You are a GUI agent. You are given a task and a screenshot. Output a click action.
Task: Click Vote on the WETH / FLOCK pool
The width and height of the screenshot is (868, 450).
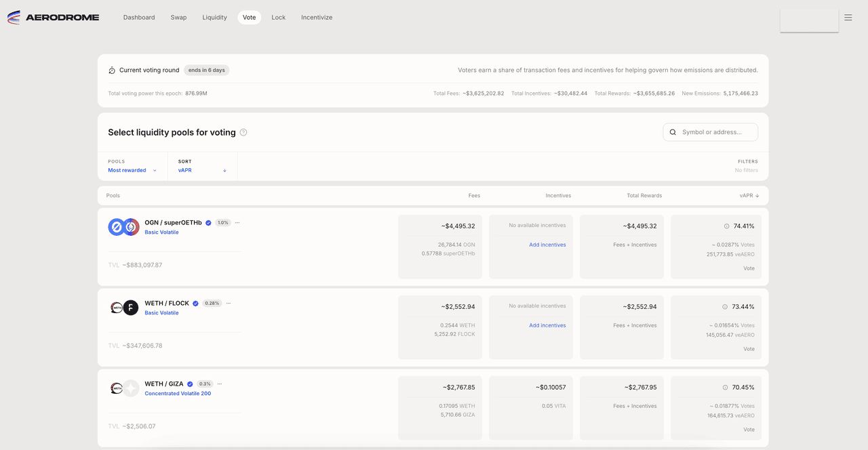point(749,349)
